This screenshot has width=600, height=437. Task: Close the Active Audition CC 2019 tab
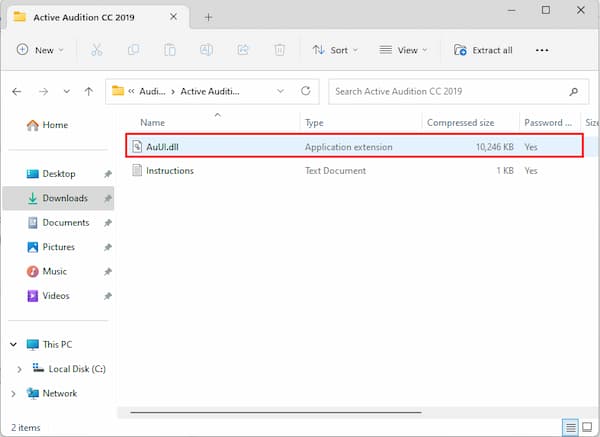coord(173,17)
